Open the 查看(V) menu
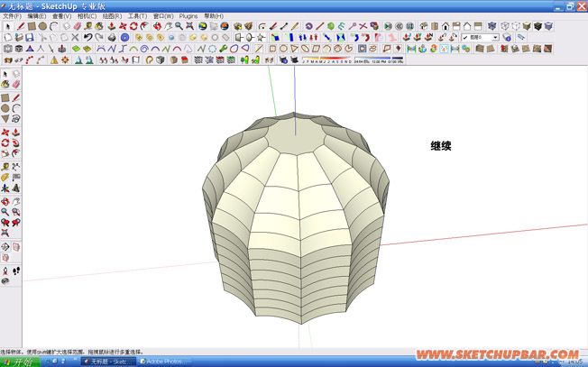Screen dimensions: 588x367 [x=61, y=16]
